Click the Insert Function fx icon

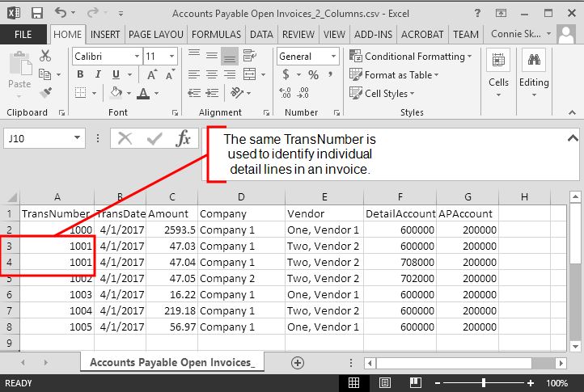point(184,138)
